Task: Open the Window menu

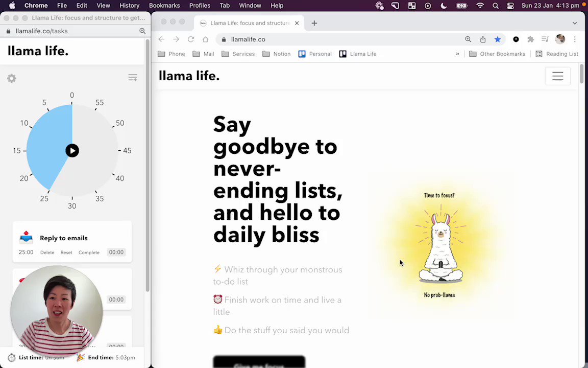Action: (250, 5)
